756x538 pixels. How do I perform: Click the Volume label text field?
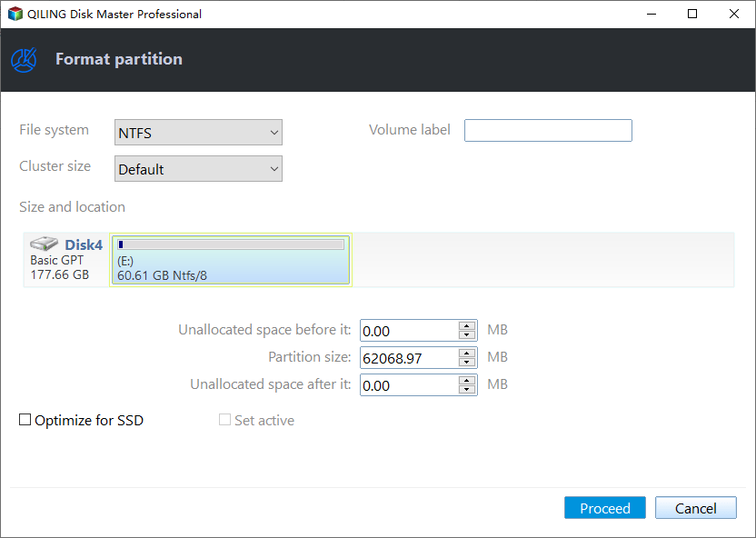548,131
